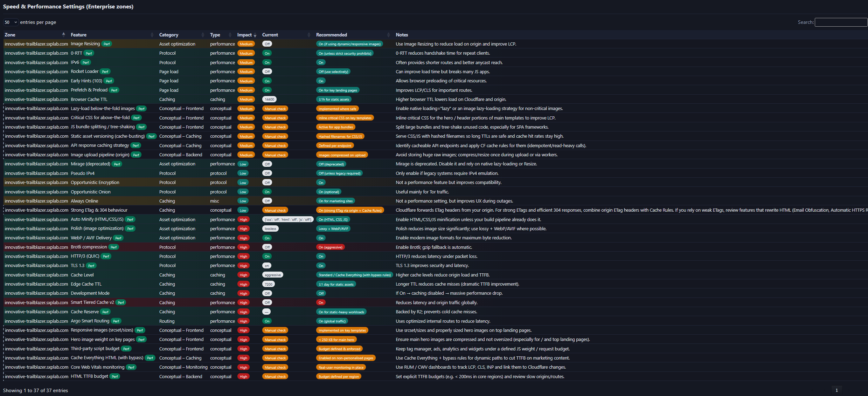Click the High impact badge on Cache Reserve

pos(243,312)
